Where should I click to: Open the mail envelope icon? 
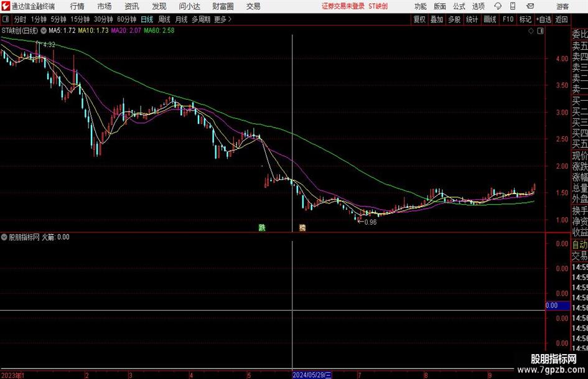tap(530, 6)
